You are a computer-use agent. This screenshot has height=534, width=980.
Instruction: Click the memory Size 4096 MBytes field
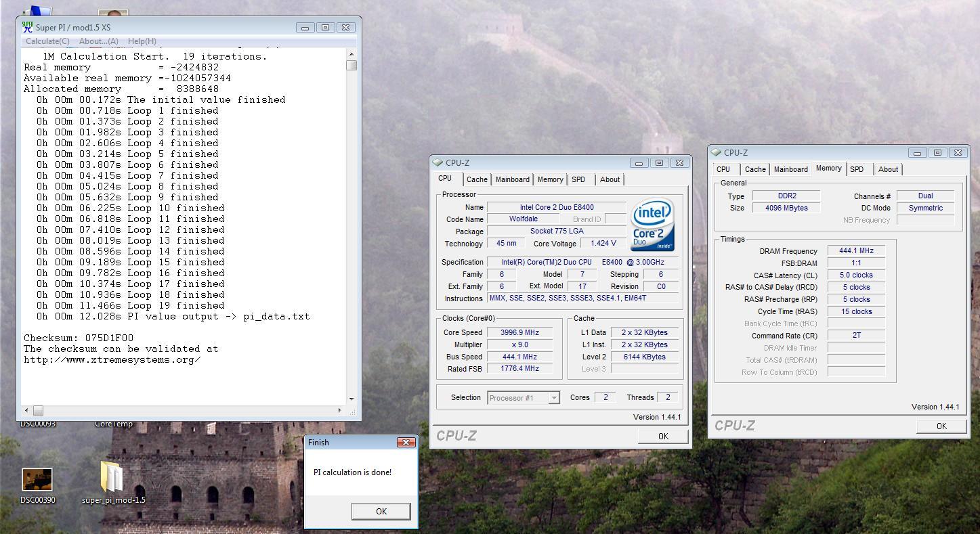786,208
